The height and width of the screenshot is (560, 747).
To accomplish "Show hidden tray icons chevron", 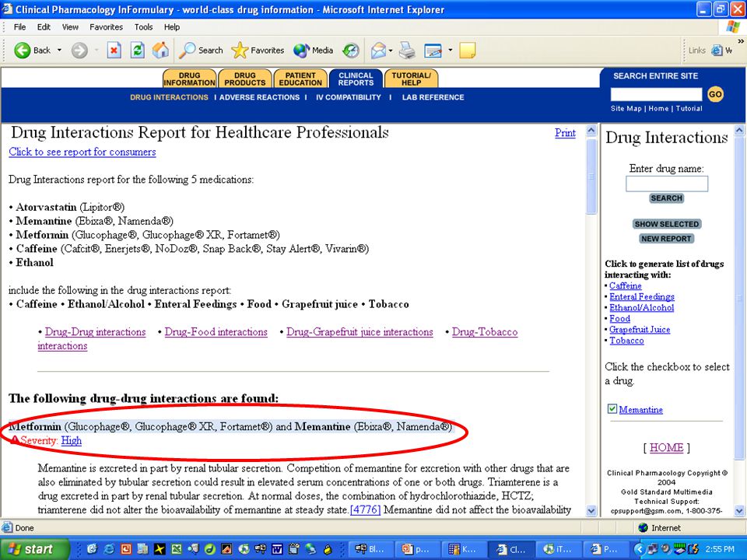I will [x=640, y=549].
